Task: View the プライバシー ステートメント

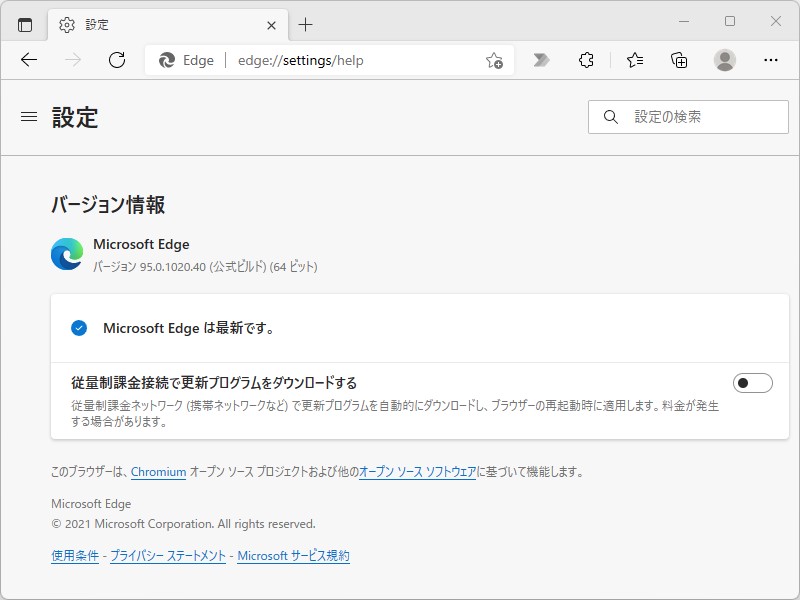Action: tap(166, 555)
